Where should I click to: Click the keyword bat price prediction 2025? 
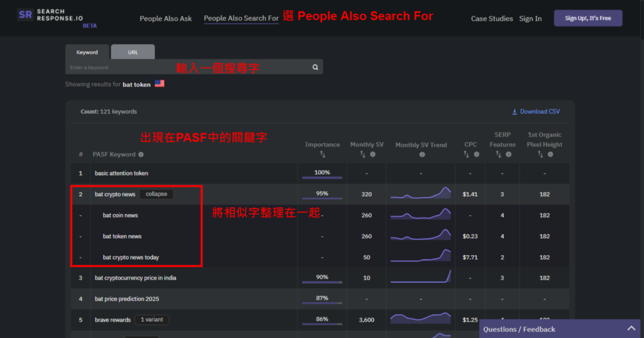(x=126, y=298)
